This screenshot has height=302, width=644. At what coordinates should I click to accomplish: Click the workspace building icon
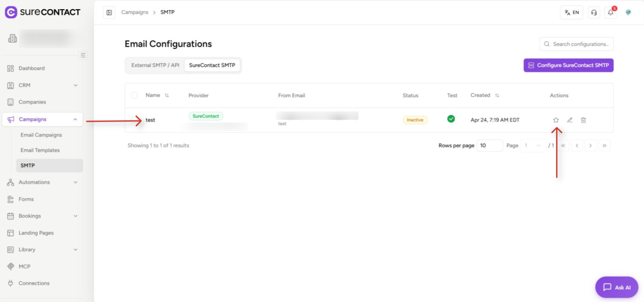12,38
